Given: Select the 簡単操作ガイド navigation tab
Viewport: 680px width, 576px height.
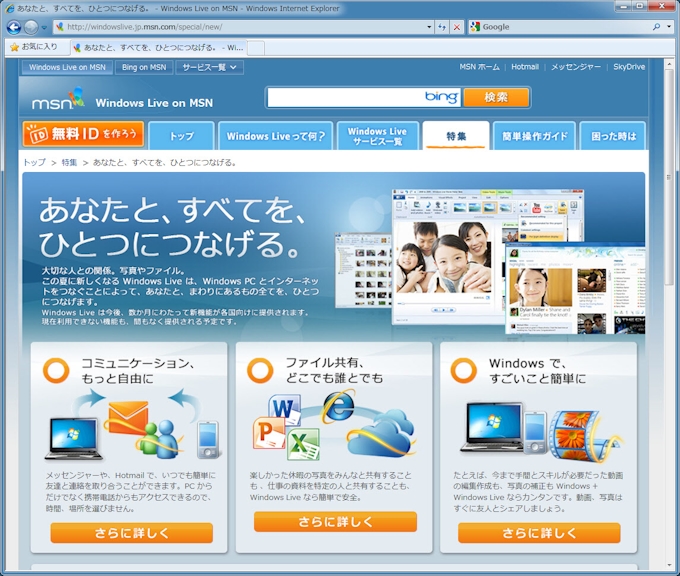Looking at the screenshot, I should tap(534, 136).
